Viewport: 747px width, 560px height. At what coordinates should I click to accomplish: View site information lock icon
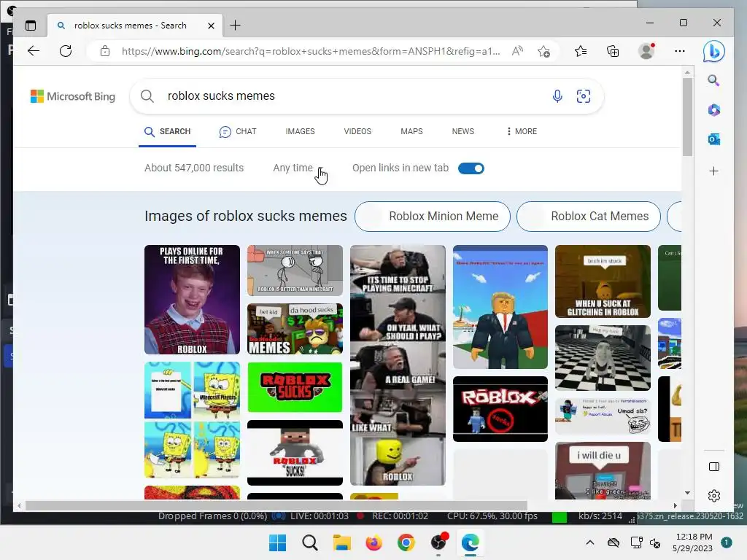pyautogui.click(x=105, y=51)
